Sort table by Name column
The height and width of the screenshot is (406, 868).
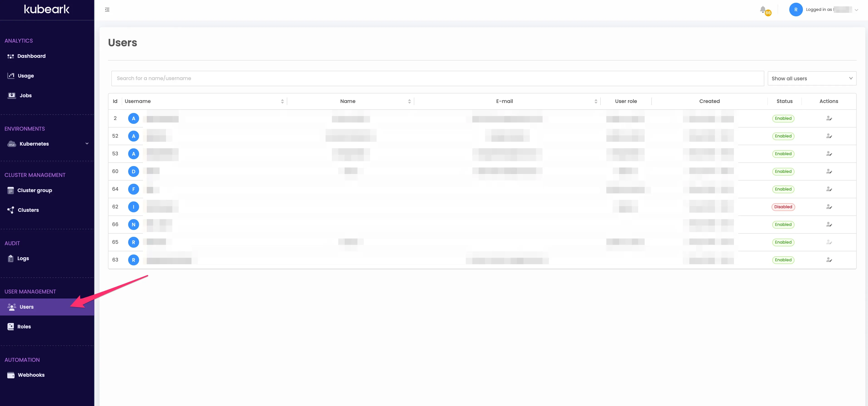click(409, 101)
